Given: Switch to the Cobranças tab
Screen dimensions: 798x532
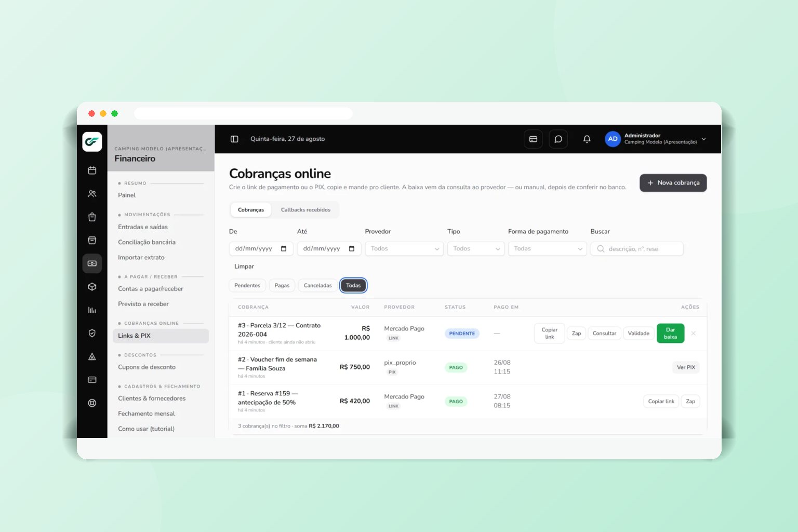Looking at the screenshot, I should 251,210.
